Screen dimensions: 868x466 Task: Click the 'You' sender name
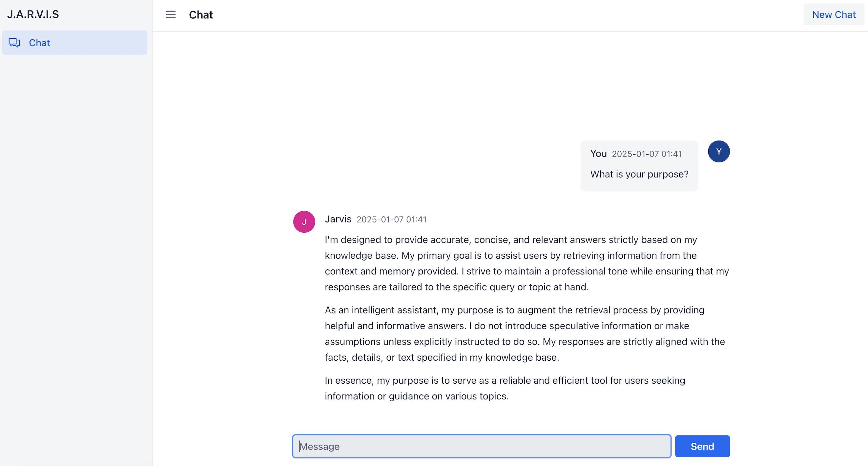click(x=598, y=154)
